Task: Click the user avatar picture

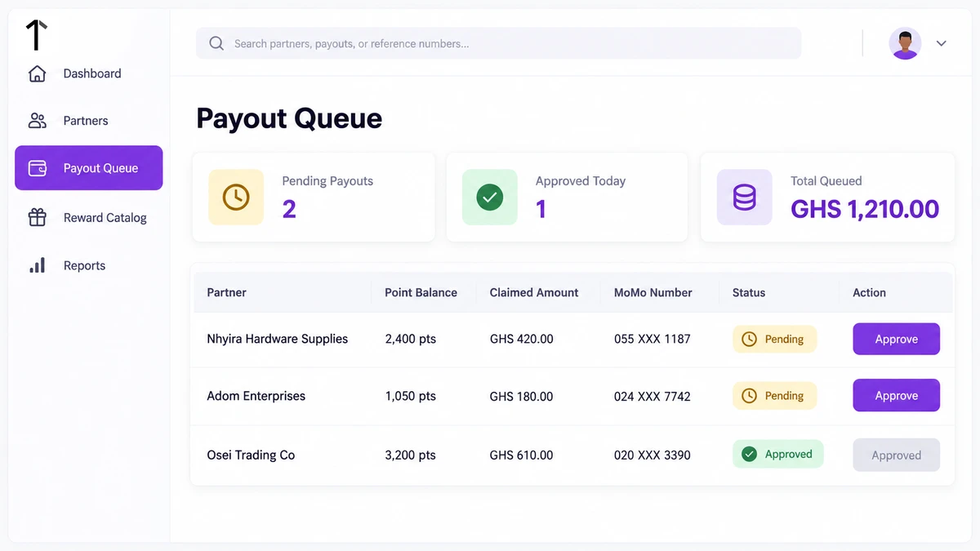Action: tap(905, 43)
